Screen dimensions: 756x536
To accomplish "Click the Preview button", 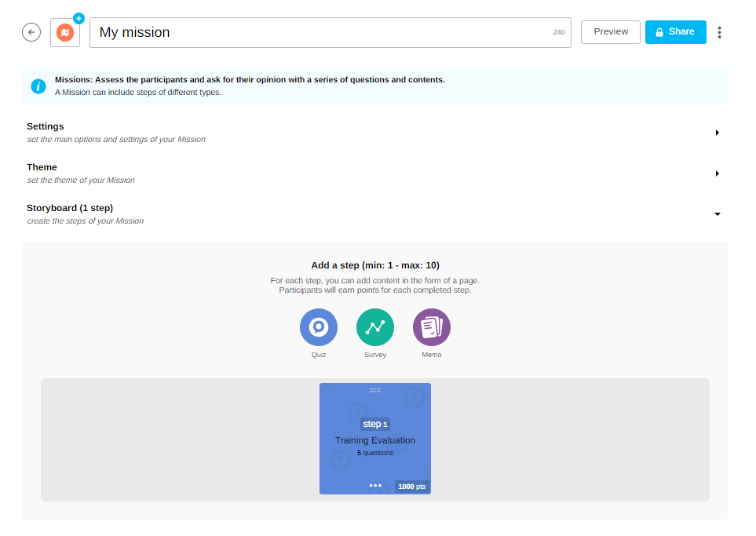I will pyautogui.click(x=610, y=32).
